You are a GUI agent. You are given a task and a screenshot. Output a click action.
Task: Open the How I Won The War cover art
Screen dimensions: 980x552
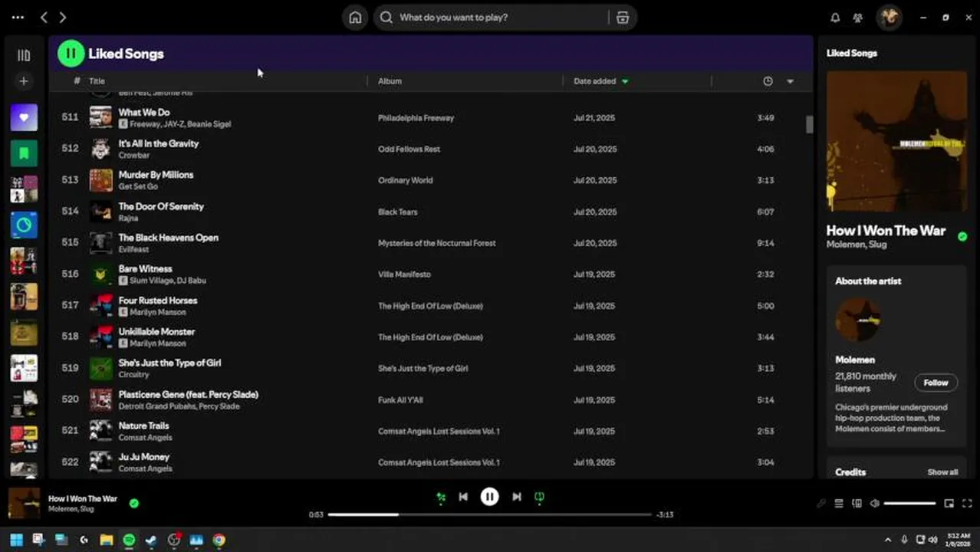896,141
